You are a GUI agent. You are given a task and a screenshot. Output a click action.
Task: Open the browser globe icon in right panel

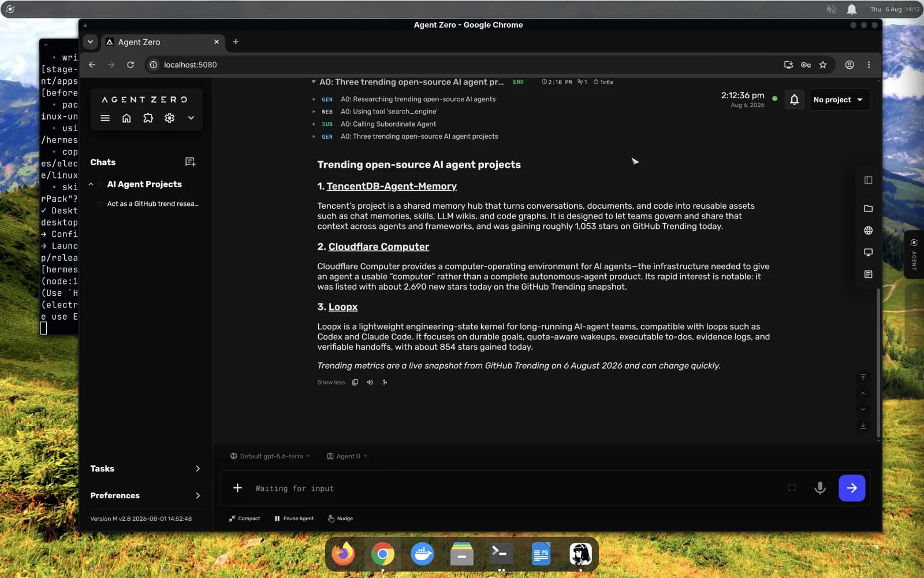pos(868,231)
